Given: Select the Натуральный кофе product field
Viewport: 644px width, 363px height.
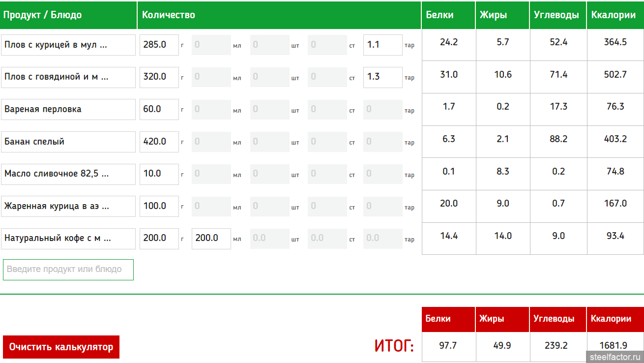Looking at the screenshot, I should pos(68,239).
